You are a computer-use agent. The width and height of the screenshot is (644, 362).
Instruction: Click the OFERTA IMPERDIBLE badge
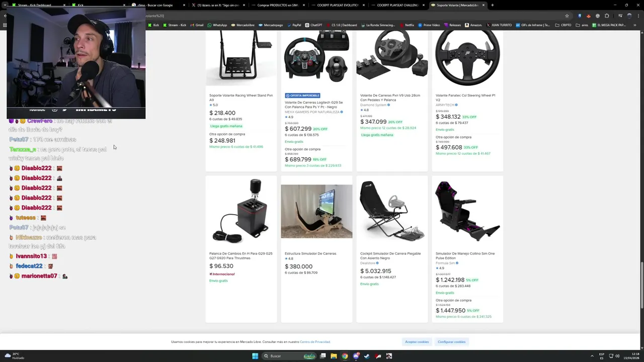pyautogui.click(x=302, y=96)
